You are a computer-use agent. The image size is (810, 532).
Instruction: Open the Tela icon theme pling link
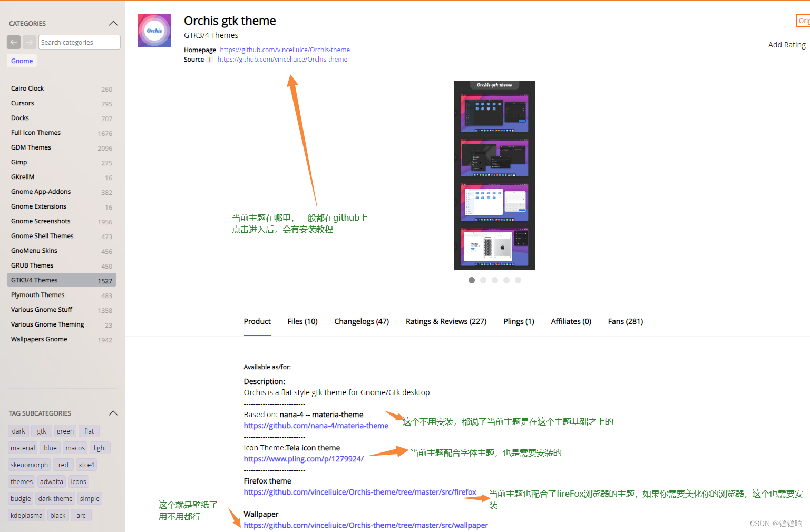coord(304,459)
